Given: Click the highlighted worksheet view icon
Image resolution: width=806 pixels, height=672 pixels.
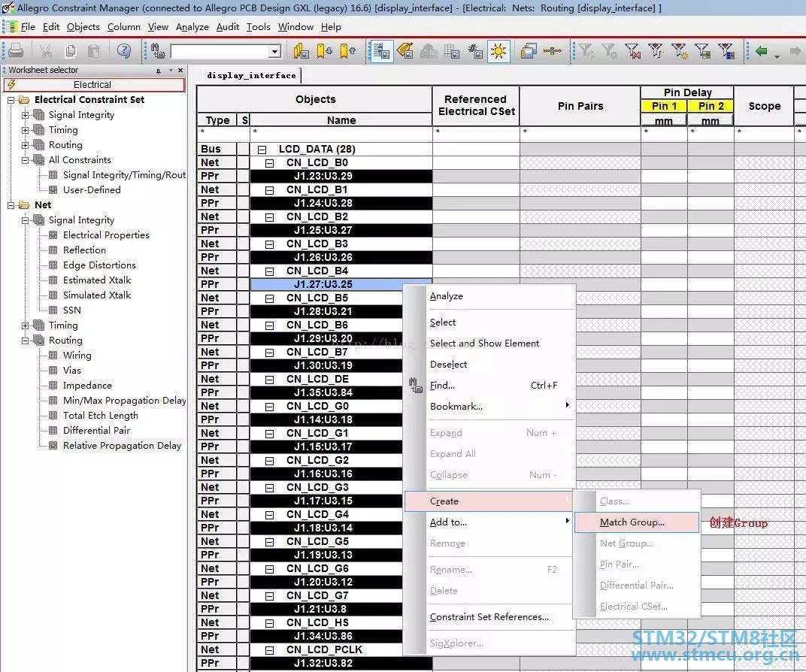Looking at the screenshot, I should (381, 51).
